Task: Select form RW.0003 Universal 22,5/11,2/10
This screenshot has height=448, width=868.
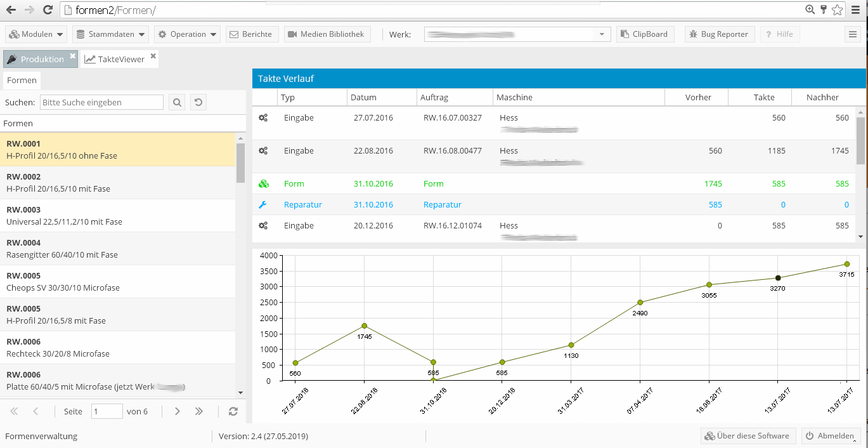Action: tap(118, 216)
